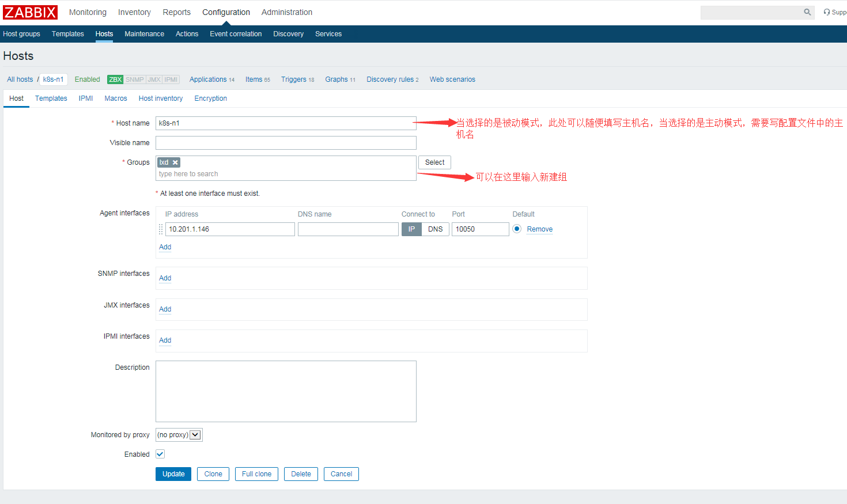Switch to the Host inventory tab
Viewport: 847px width, 504px height.
coord(161,98)
